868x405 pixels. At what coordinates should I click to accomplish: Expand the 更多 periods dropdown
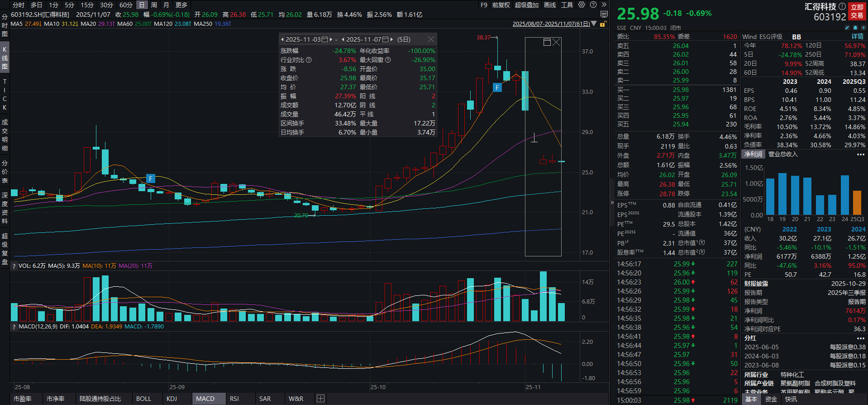point(181,5)
